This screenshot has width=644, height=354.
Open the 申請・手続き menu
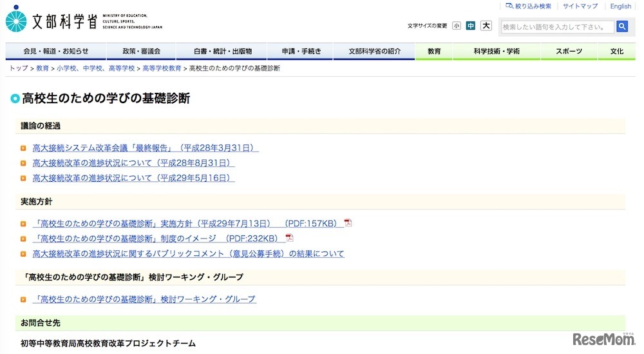click(301, 52)
